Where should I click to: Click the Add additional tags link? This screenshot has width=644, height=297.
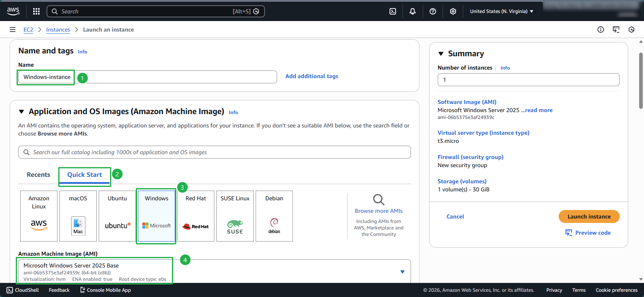(311, 76)
